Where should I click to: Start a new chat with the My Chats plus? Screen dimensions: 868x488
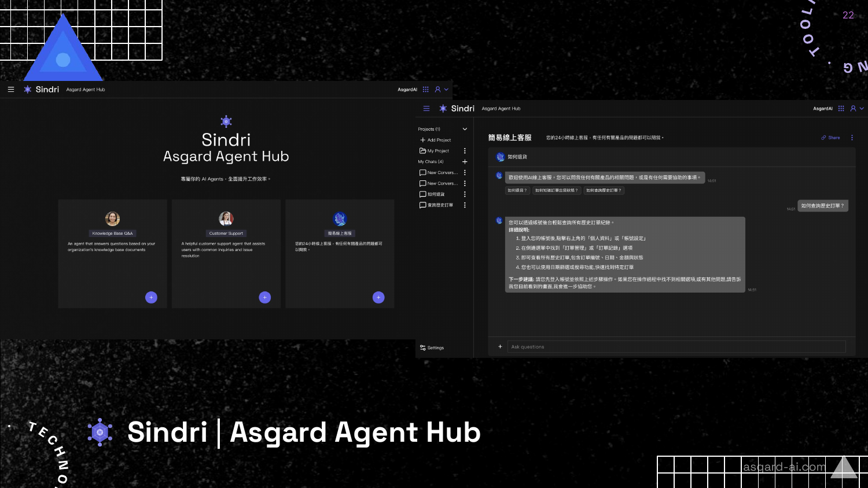pos(465,162)
